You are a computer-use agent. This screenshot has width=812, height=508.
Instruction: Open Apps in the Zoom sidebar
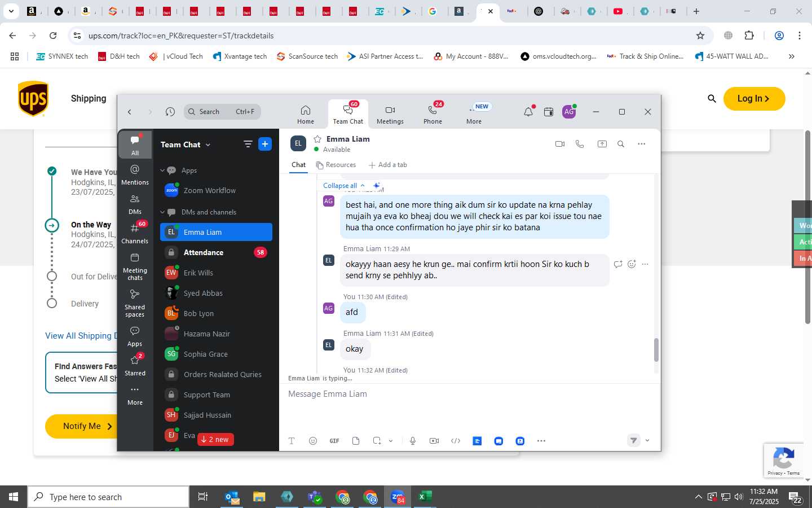point(135,336)
